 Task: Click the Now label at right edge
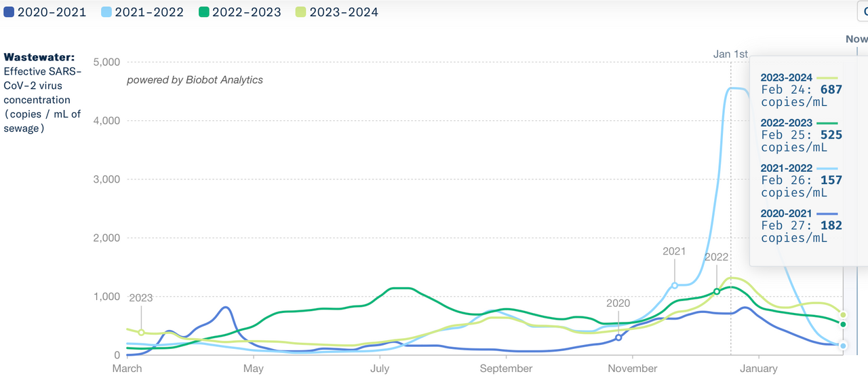[x=856, y=39]
